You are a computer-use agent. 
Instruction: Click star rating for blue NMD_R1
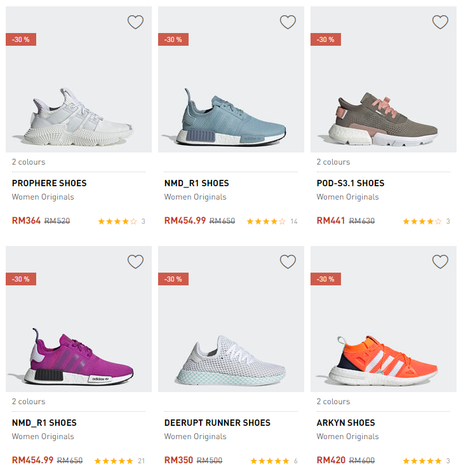pos(266,222)
